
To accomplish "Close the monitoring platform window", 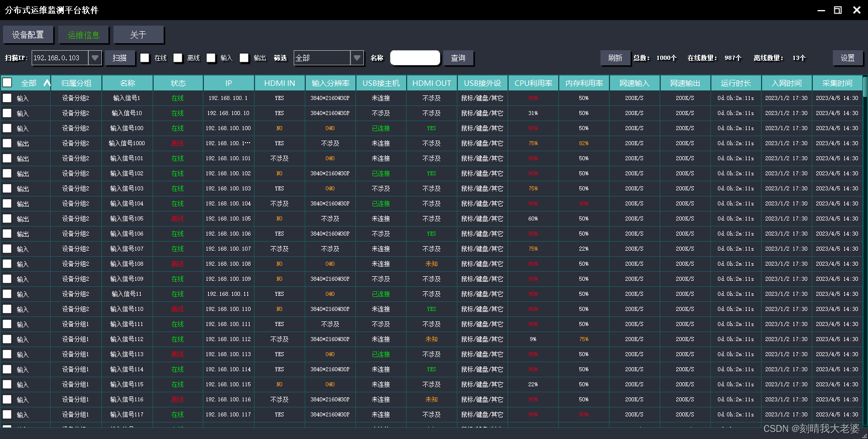I will point(857,10).
